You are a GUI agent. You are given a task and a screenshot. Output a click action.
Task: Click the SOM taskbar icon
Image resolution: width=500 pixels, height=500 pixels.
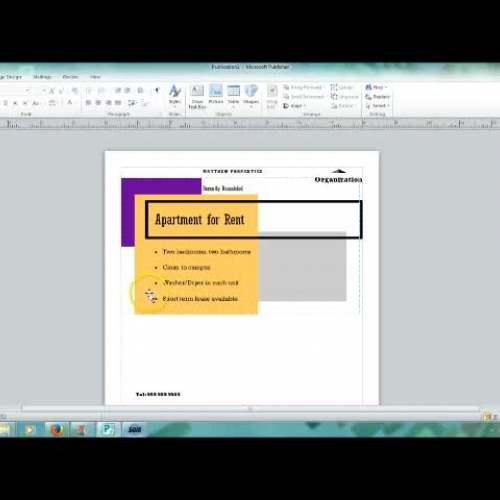tap(134, 430)
